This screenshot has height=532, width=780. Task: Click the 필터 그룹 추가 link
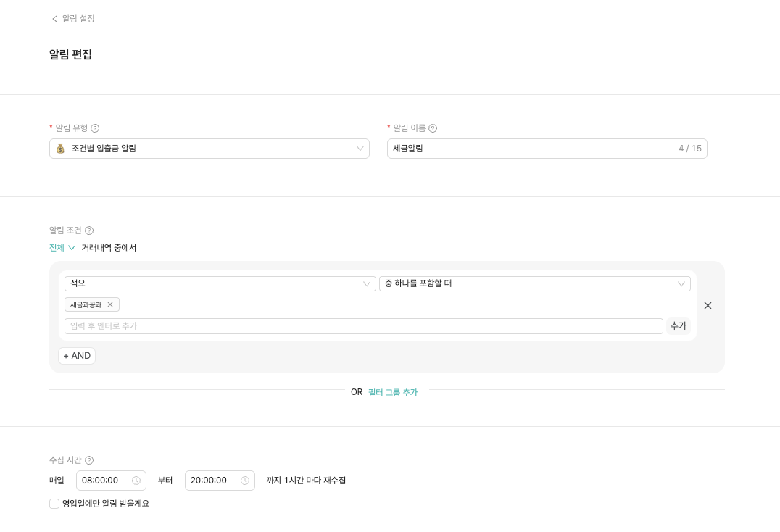392,392
